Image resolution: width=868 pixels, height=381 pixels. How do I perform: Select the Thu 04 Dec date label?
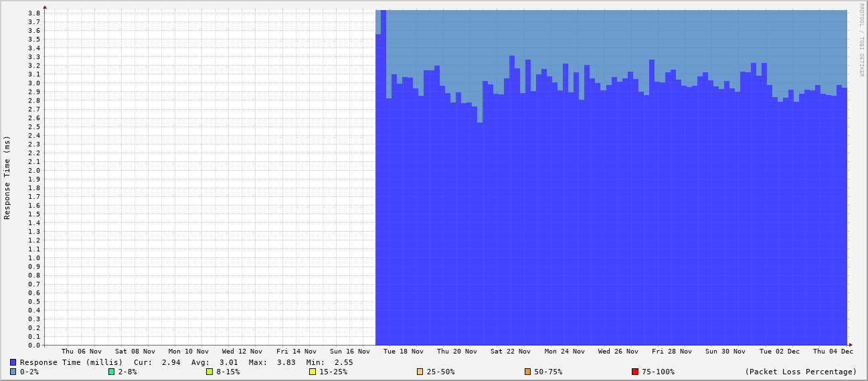point(833,351)
